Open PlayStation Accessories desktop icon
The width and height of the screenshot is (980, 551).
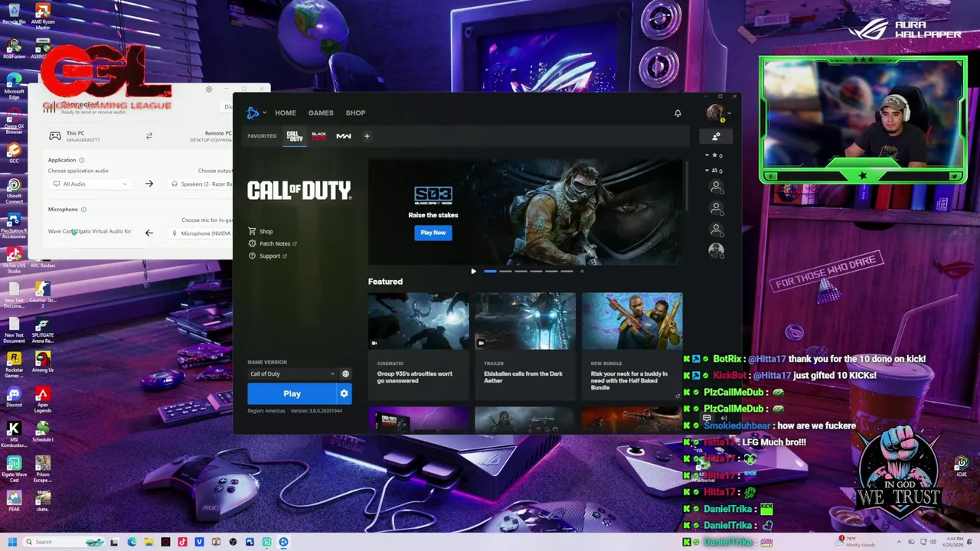point(14,226)
